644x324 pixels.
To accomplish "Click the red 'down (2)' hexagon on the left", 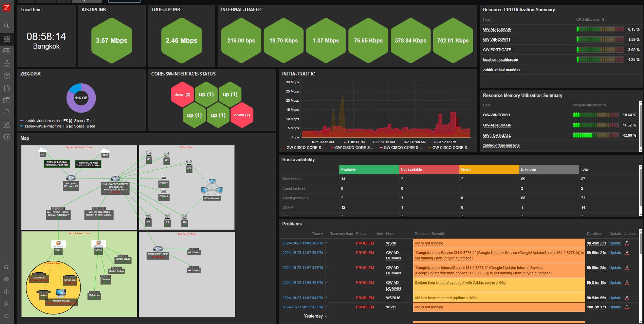I will [182, 95].
